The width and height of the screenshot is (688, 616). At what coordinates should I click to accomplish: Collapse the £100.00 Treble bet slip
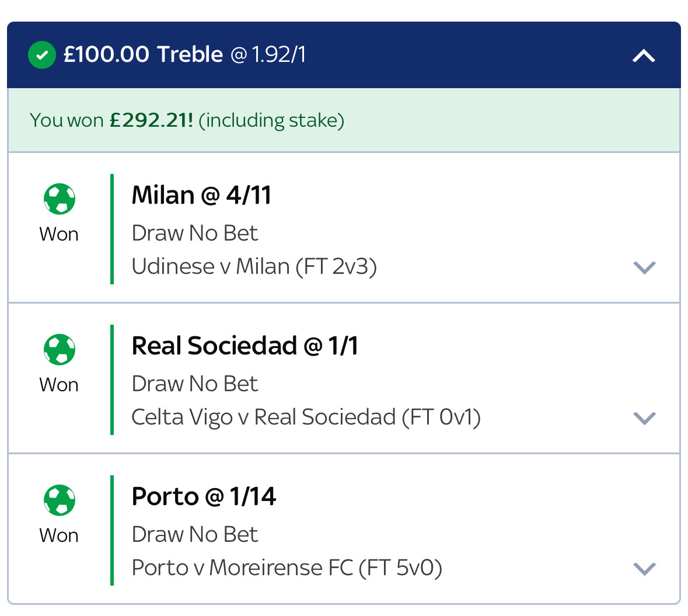644,55
